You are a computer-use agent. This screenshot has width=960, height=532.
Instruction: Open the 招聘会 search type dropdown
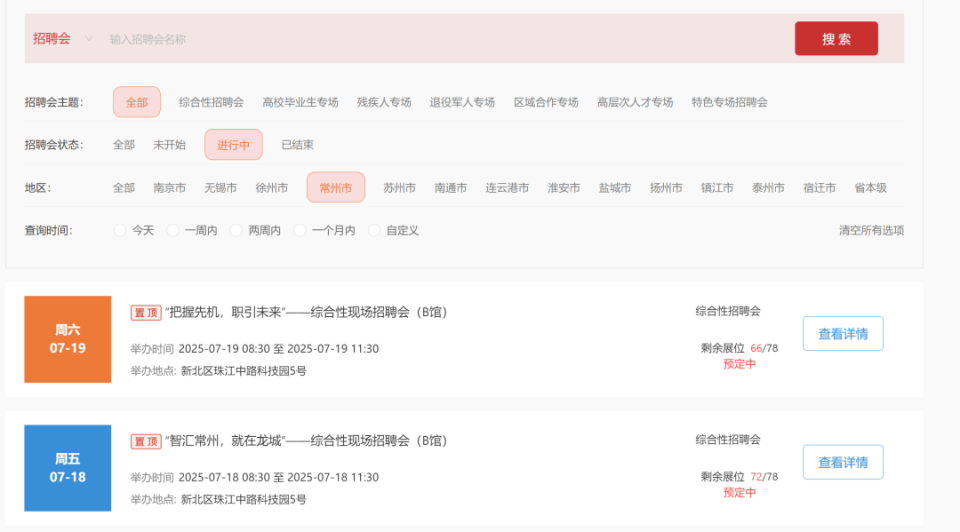[x=62, y=39]
